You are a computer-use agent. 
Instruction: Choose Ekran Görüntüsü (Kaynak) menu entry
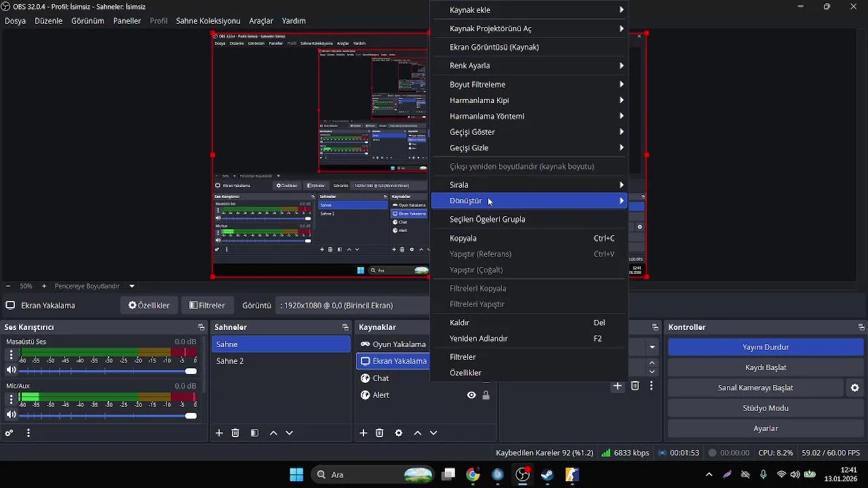(529, 47)
